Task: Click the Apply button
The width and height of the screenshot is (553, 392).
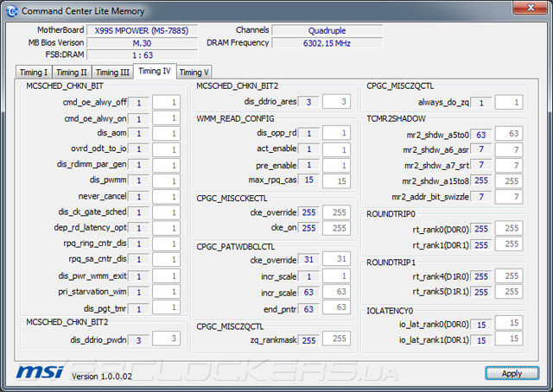Action: [512, 373]
